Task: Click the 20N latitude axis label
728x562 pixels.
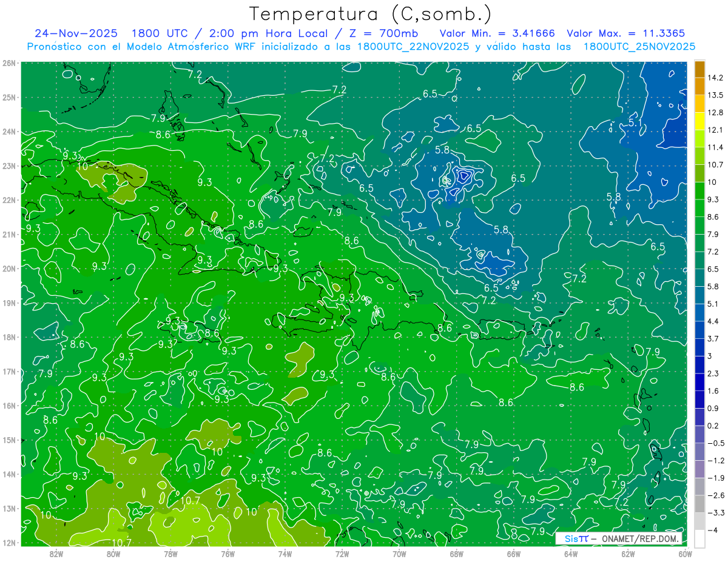Action: [x=10, y=269]
